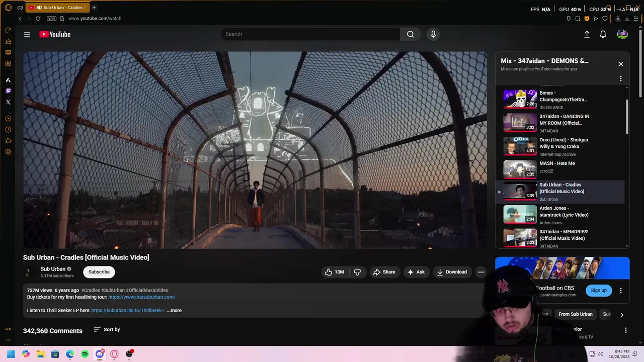Viewport: 644px width, 362px height.
Task: Focus the YouTube Search field
Action: click(x=310, y=34)
